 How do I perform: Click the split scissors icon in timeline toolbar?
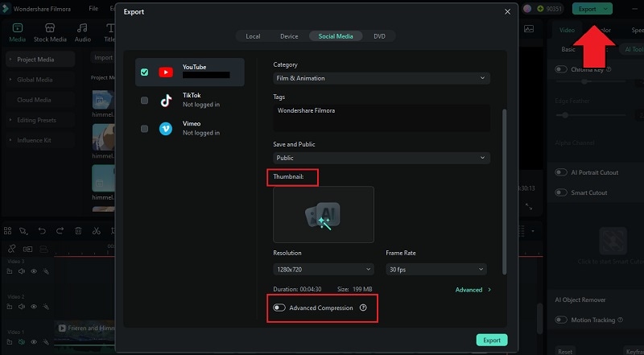[96, 231]
